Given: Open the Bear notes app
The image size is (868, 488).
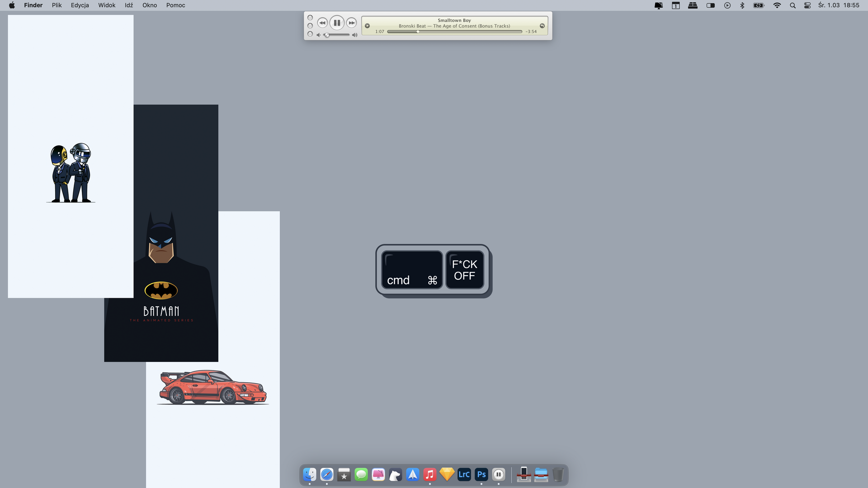Looking at the screenshot, I should pos(396,474).
